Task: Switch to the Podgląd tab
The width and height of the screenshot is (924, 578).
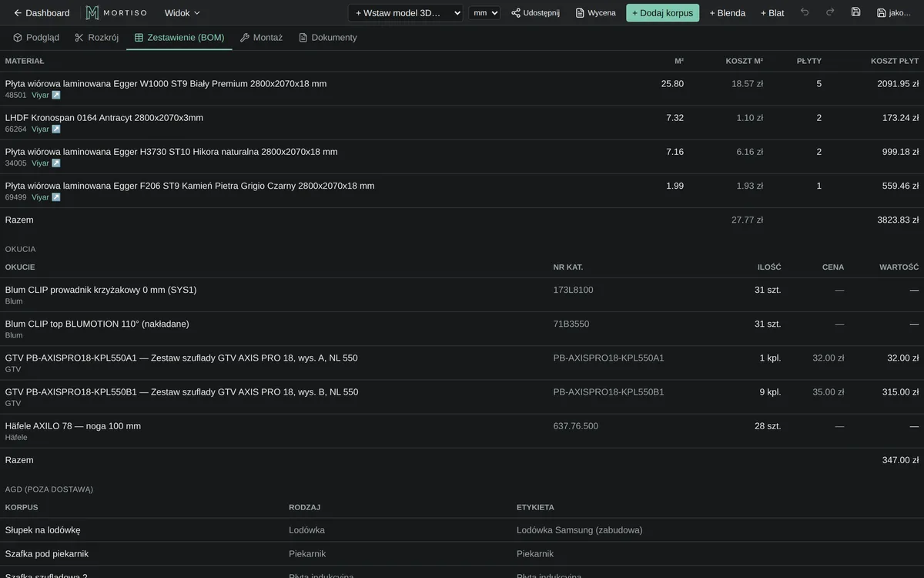Action: pos(36,38)
